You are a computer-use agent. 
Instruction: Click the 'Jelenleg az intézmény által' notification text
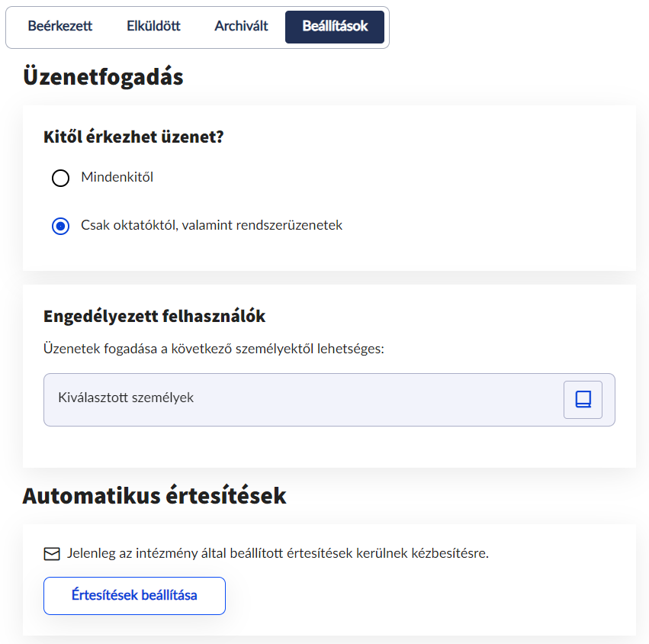(x=278, y=553)
